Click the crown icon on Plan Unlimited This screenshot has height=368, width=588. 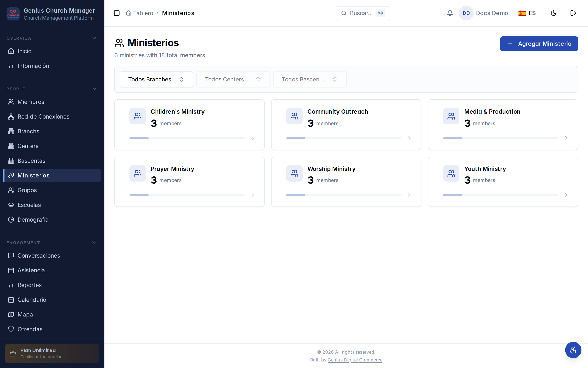click(13, 353)
